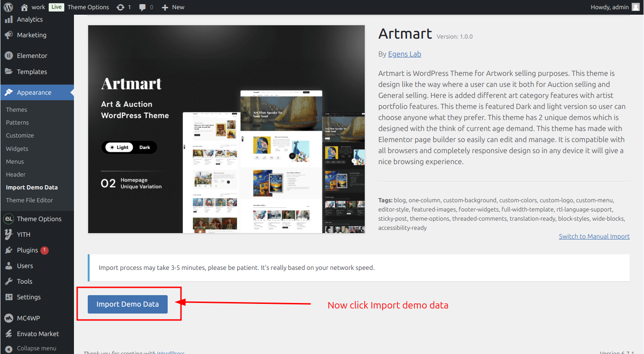Open Themes submenu item
The image size is (644, 354).
pos(17,109)
